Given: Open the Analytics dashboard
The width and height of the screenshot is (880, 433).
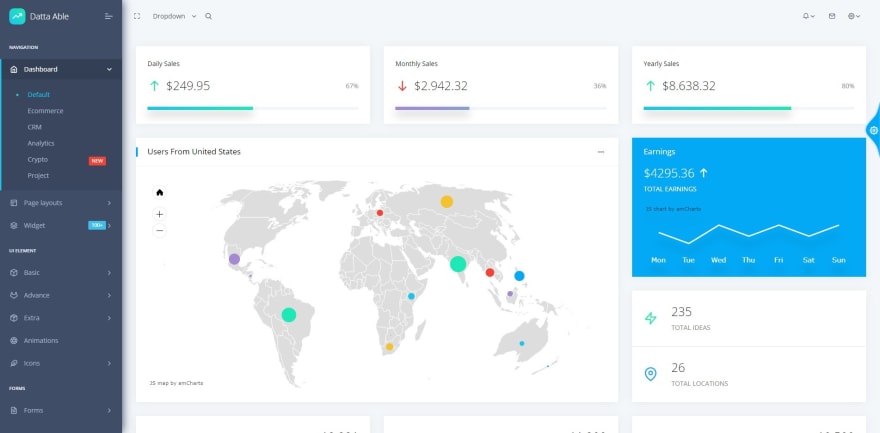Looking at the screenshot, I should (41, 144).
